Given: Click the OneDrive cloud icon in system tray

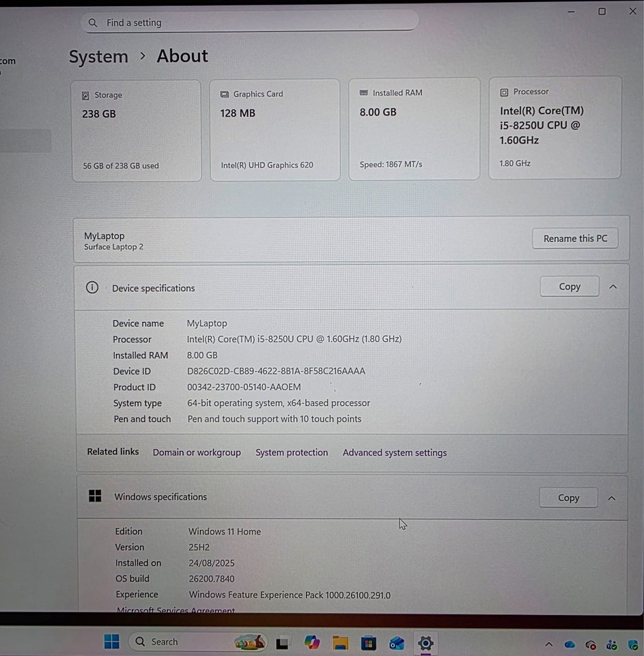Looking at the screenshot, I should coord(570,644).
